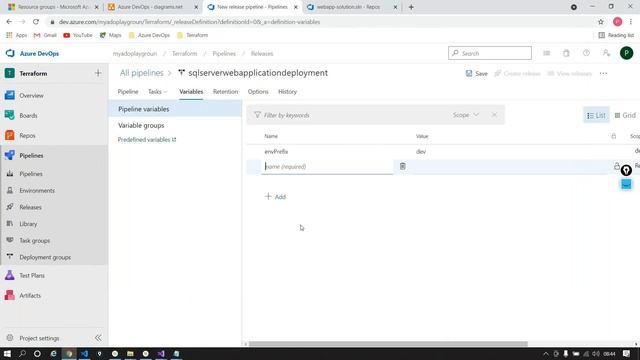Viewport: 640px width, 360px height.
Task: Click the All pipelines breadcrumb
Action: coord(141,73)
